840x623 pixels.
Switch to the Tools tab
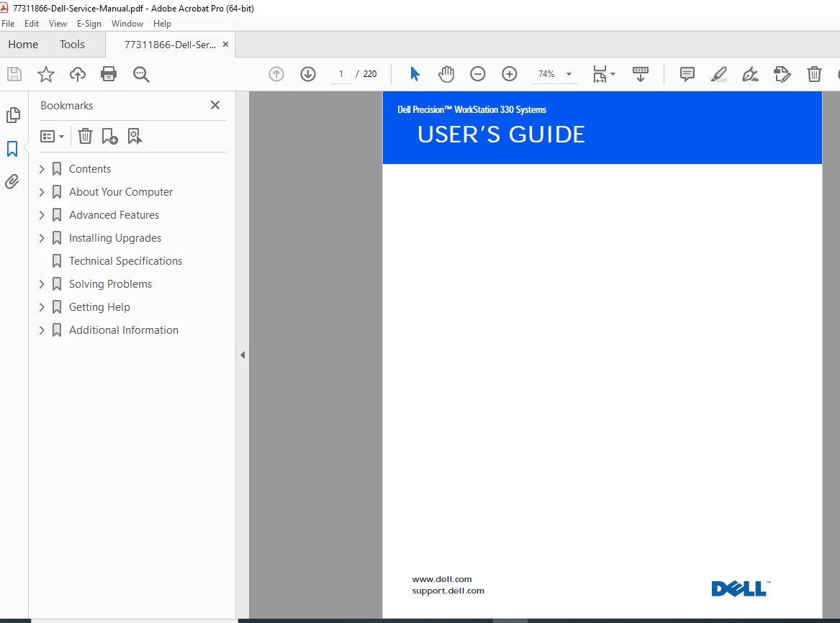72,45
